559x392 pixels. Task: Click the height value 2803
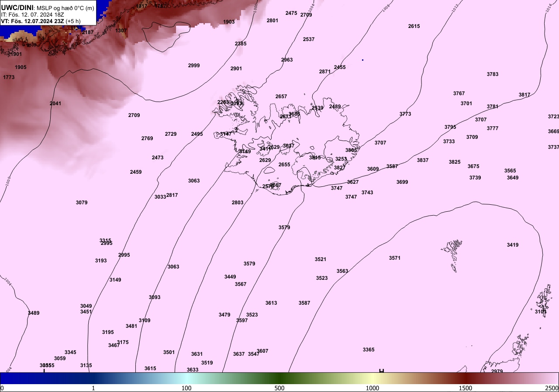point(238,203)
